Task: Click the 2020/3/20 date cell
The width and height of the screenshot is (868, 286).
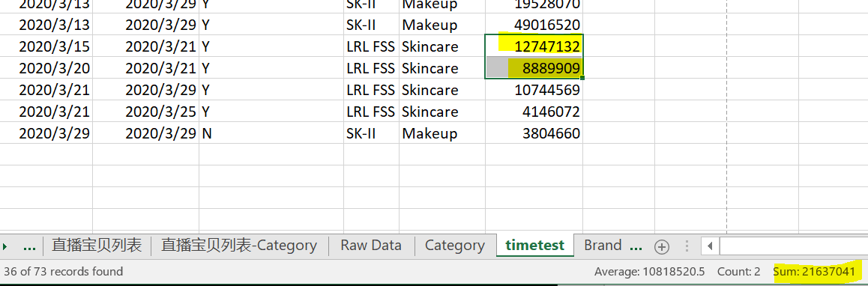Action: click(46, 68)
